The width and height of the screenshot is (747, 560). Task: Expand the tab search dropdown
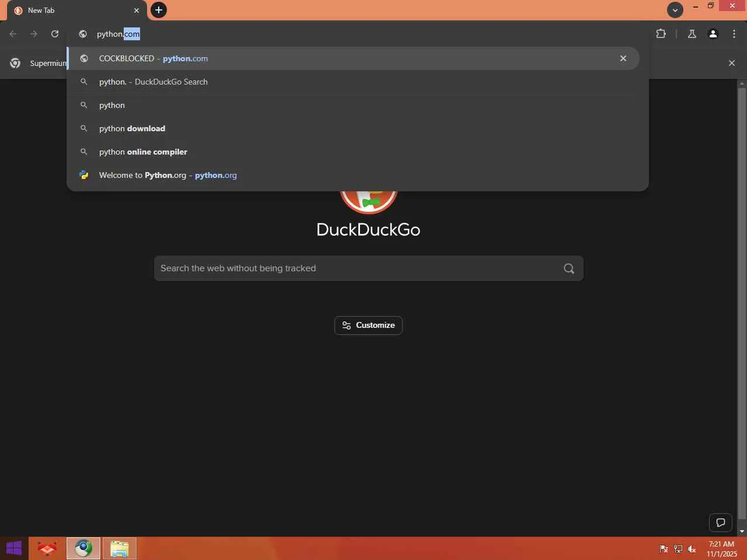coord(675,10)
